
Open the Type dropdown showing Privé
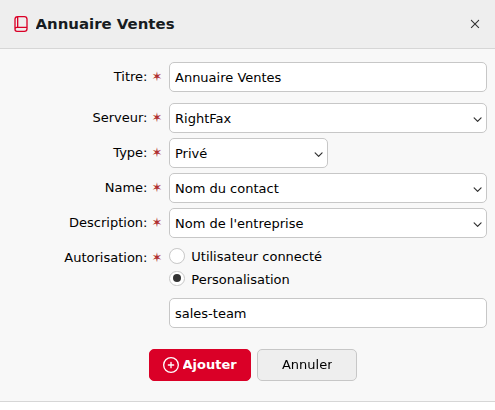pyautogui.click(x=248, y=153)
